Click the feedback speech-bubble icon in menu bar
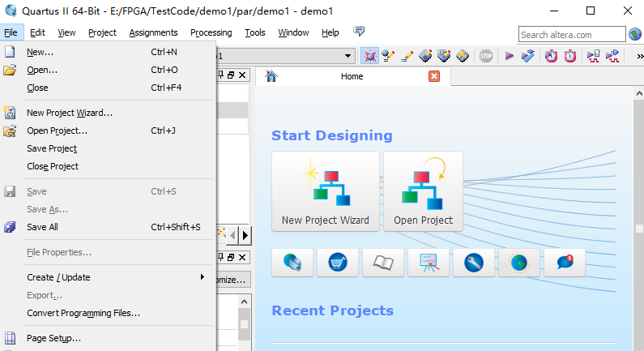 click(x=359, y=32)
